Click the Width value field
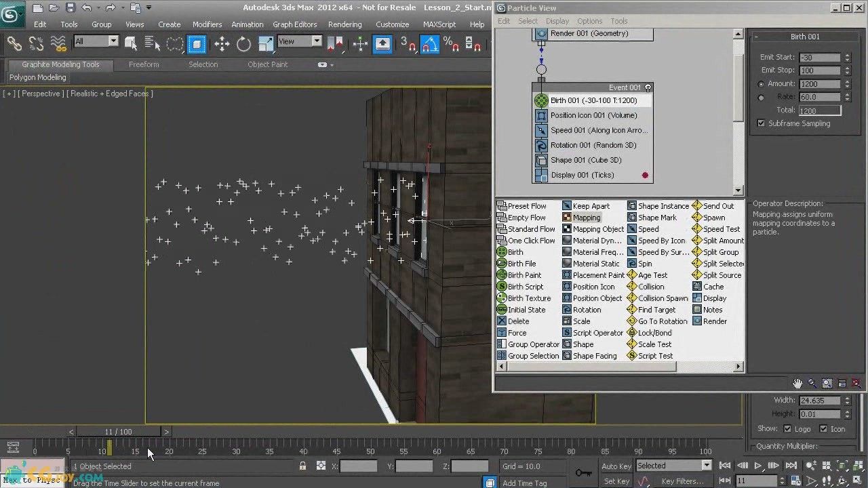 pyautogui.click(x=819, y=401)
